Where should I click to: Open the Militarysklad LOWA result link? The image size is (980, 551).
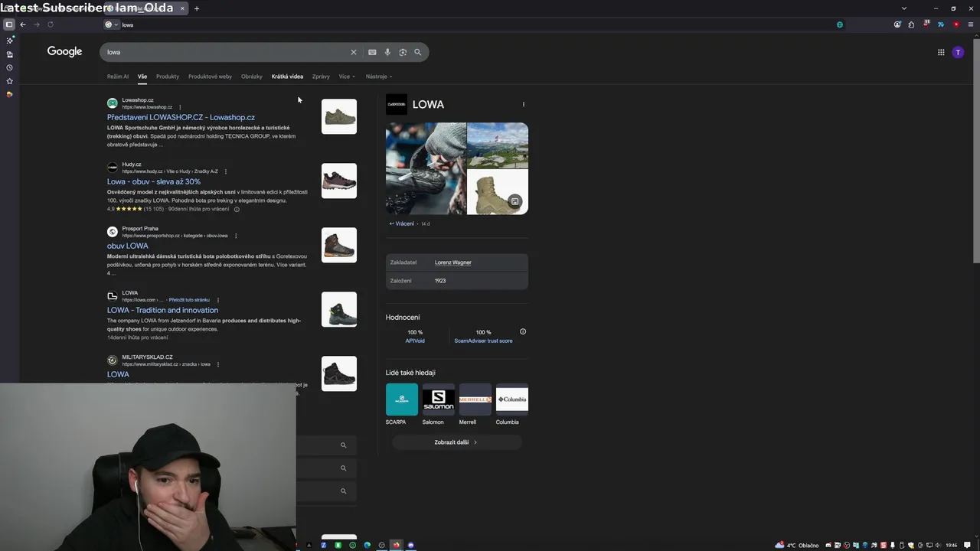point(118,374)
